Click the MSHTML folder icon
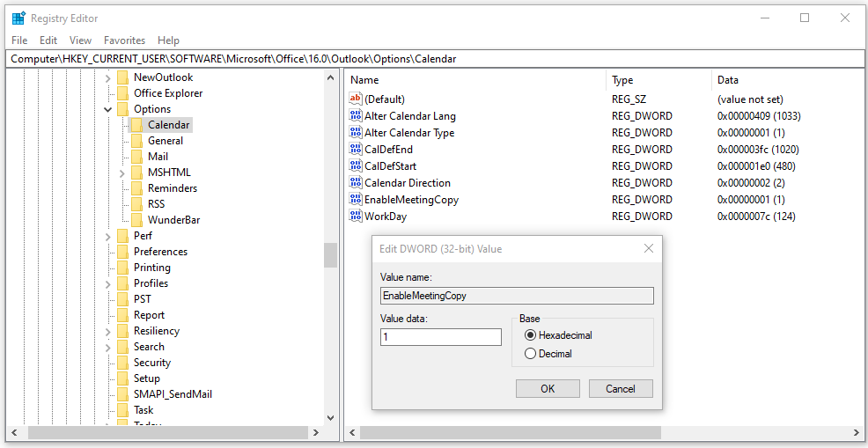Screen dimensions: 868x448 coord(136,173)
